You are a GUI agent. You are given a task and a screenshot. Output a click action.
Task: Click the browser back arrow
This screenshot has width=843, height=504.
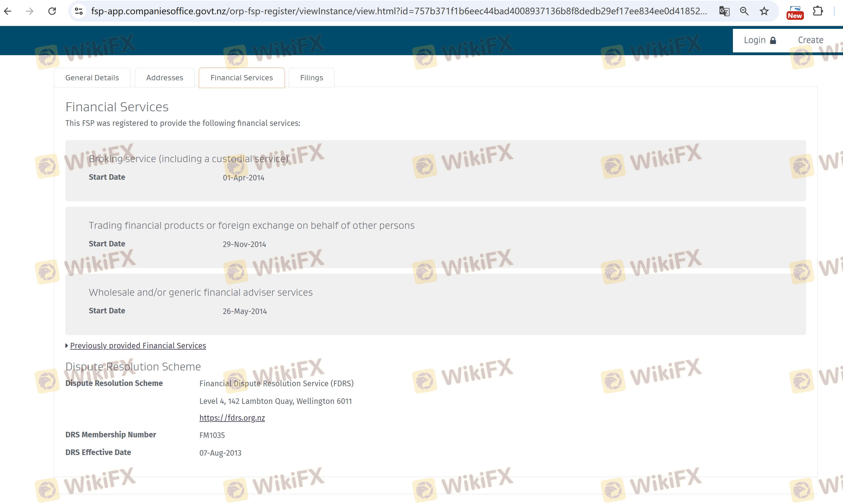point(8,11)
